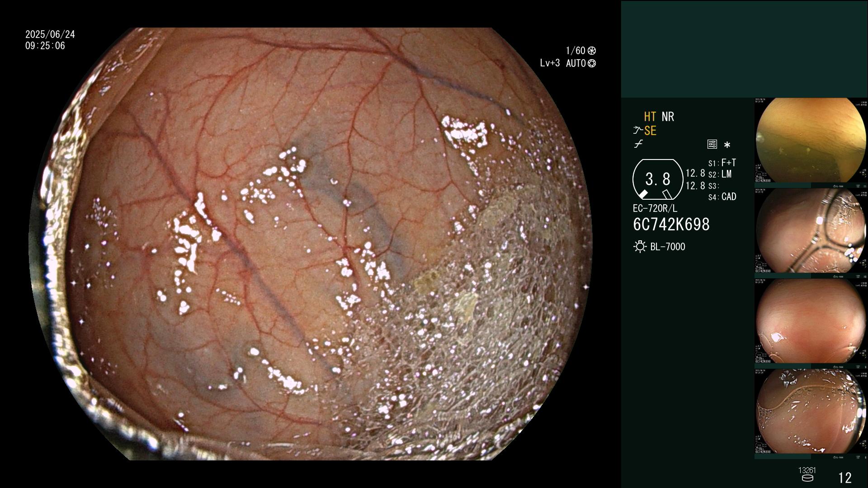This screenshot has width=868, height=488.
Task: Click the AUTO exposure mode text
Action: pyautogui.click(x=576, y=63)
